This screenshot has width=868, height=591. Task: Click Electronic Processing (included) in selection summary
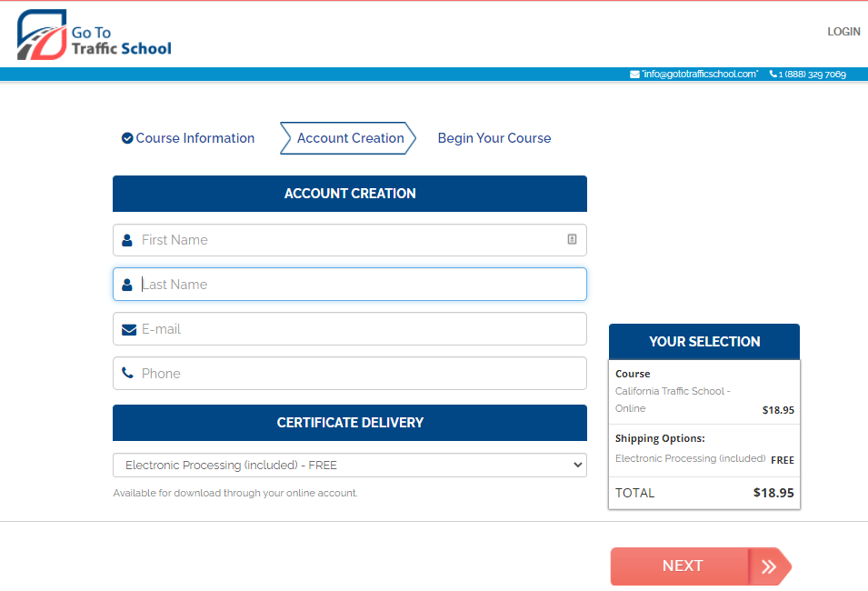click(690, 458)
